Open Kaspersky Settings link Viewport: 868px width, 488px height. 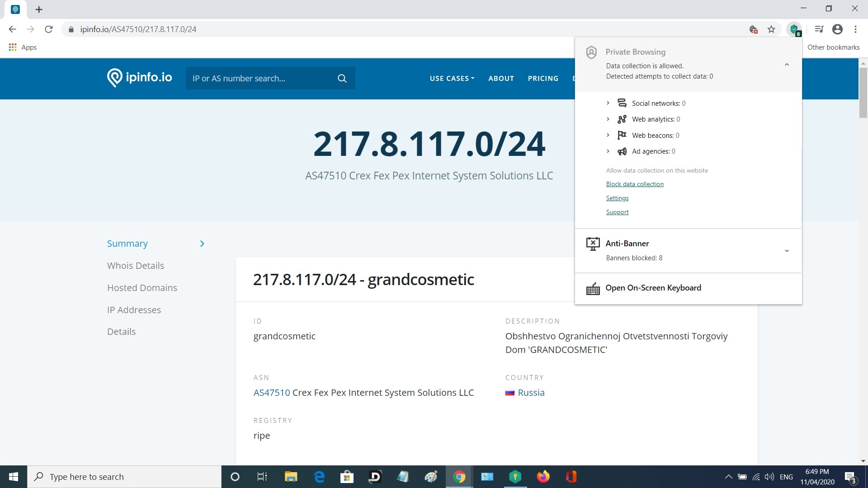(617, 198)
